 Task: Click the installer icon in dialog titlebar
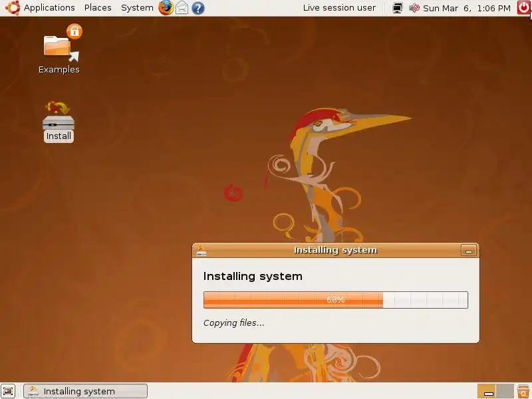[201, 251]
